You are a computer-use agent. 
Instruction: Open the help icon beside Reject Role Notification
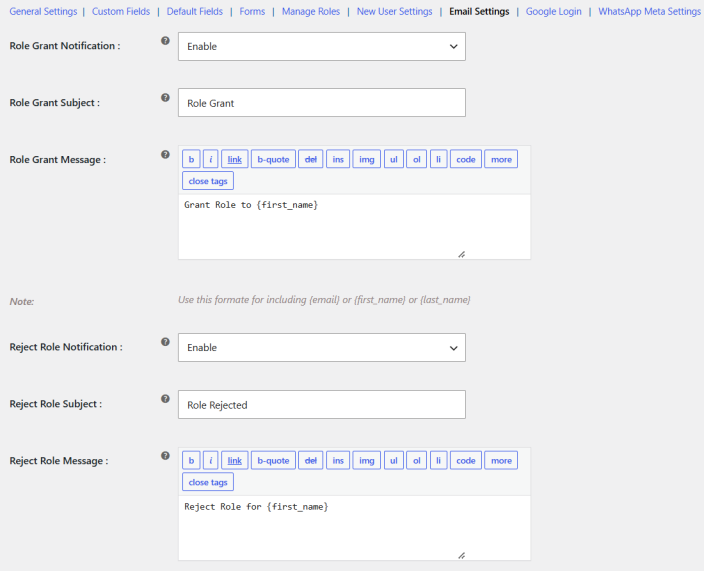click(165, 342)
